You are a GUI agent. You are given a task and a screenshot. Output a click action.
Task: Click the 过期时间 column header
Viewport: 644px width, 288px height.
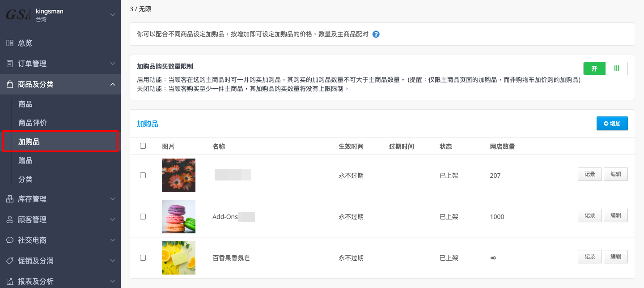(402, 146)
